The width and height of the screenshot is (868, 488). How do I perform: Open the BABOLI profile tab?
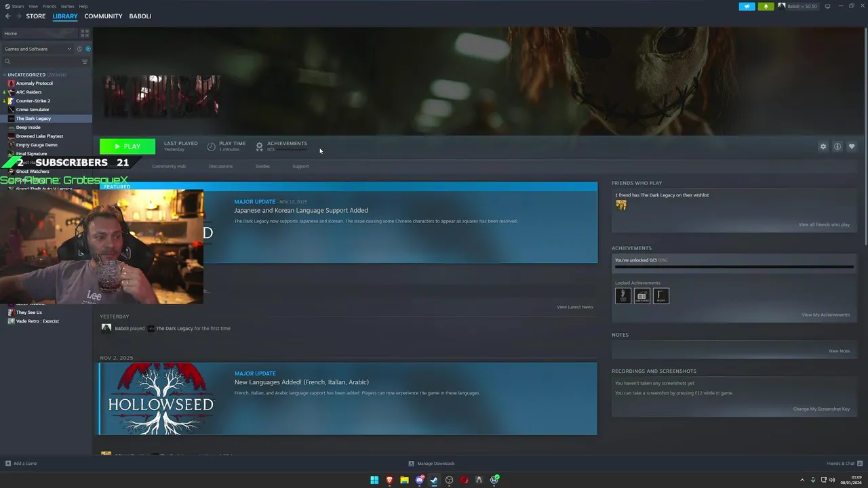point(140,16)
